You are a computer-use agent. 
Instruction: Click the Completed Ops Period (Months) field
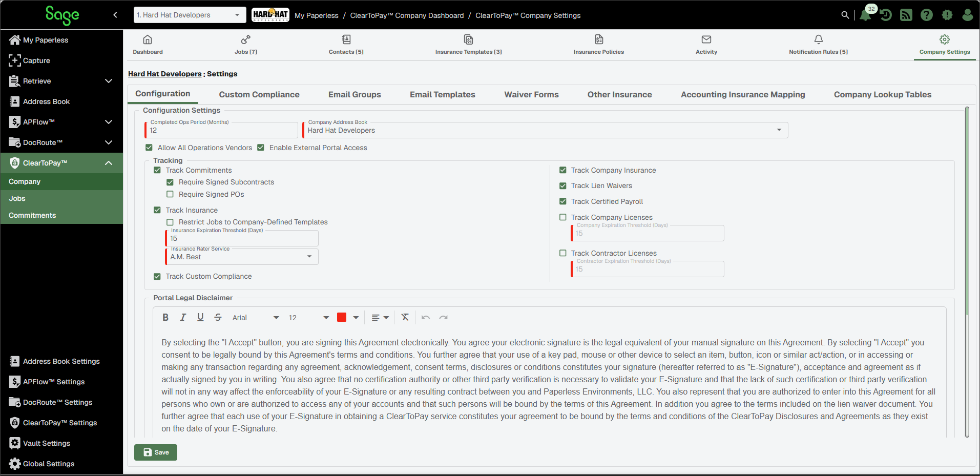221,130
